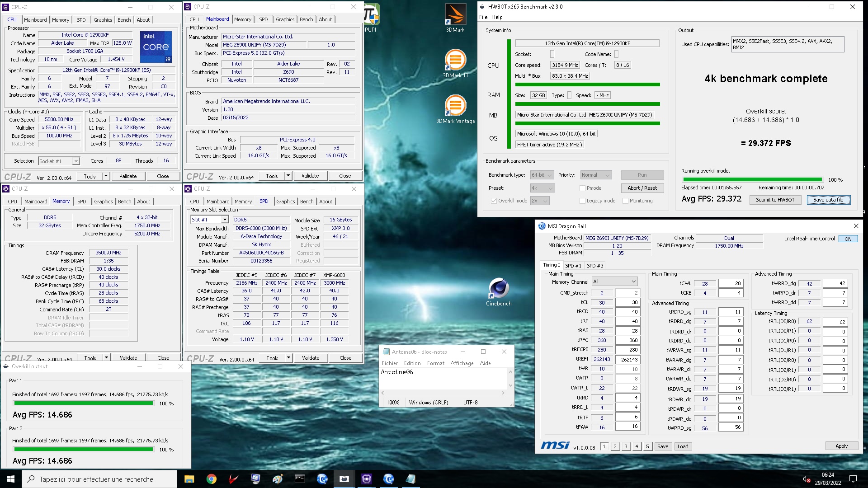The width and height of the screenshot is (868, 488).
Task: Open Overkill multiplier 2x dropdown
Action: pyautogui.click(x=539, y=201)
